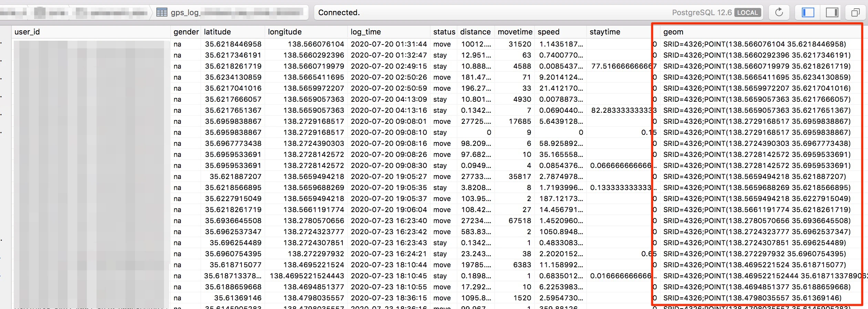Click distance cell 1095.8...
The width and height of the screenshot is (868, 309).
pos(476,298)
